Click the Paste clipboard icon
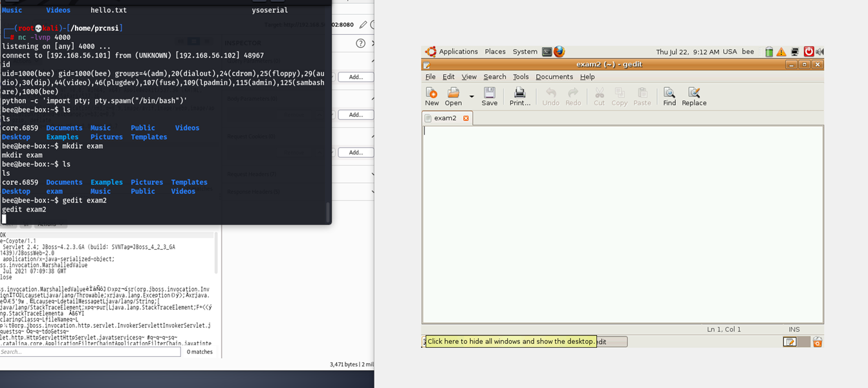 coord(642,96)
